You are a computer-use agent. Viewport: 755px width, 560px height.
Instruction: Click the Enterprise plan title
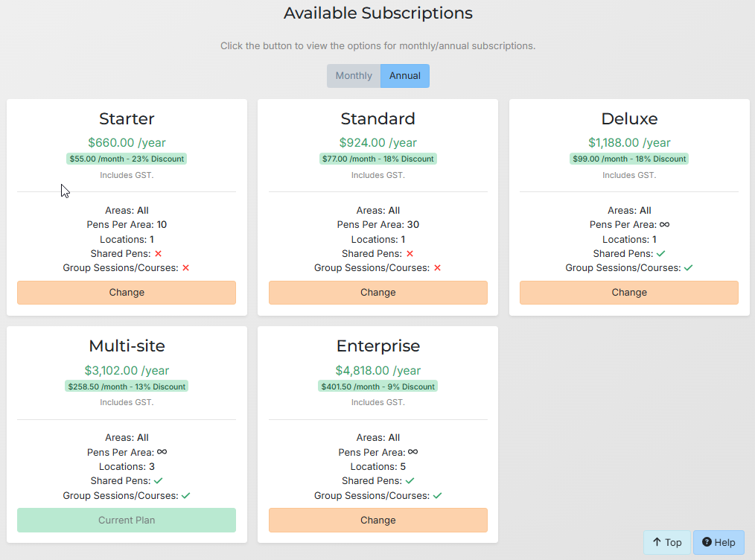[x=378, y=346]
